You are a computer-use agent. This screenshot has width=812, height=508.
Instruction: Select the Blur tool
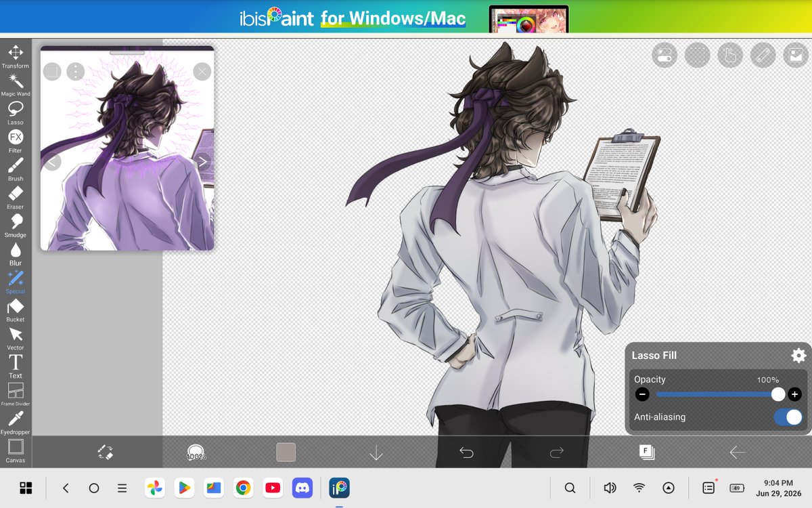(16, 254)
